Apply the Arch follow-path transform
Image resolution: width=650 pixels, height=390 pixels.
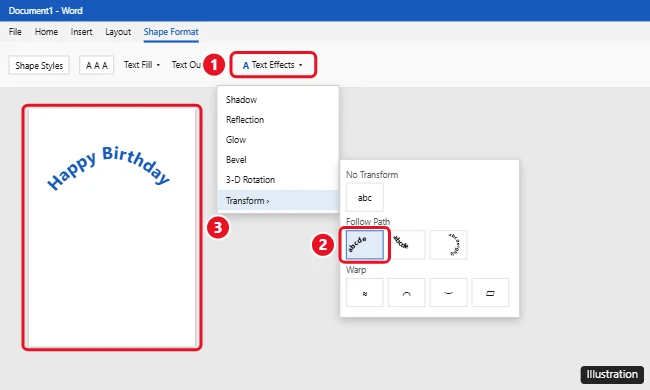pyautogui.click(x=365, y=245)
